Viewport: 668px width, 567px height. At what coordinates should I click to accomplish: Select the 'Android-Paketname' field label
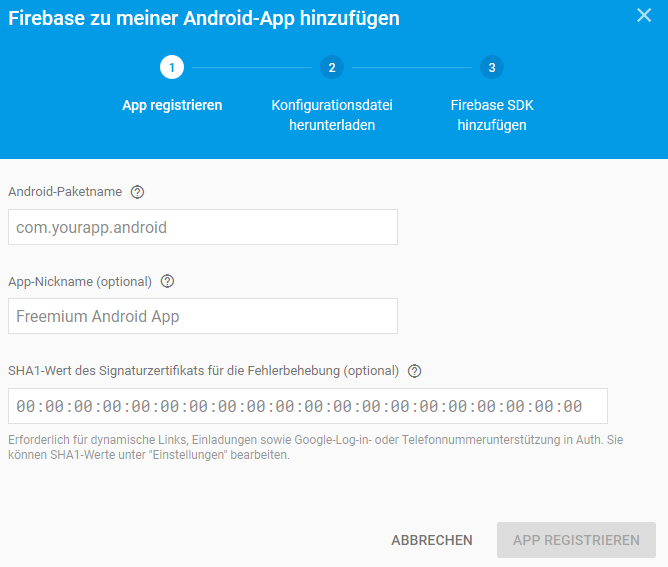[65, 192]
